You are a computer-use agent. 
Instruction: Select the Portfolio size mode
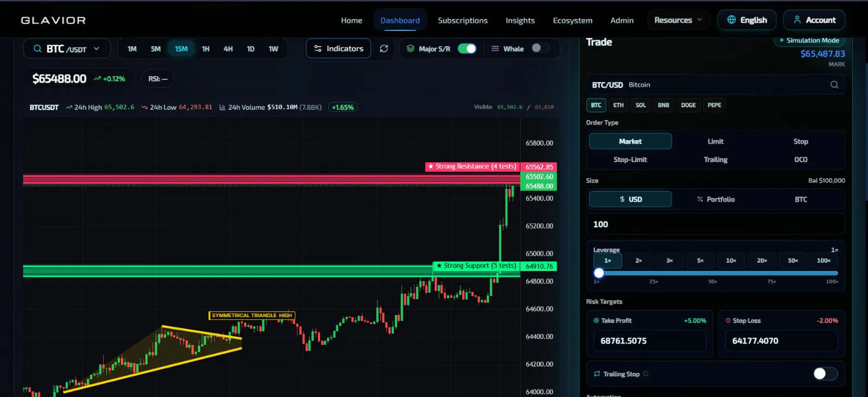(x=716, y=199)
